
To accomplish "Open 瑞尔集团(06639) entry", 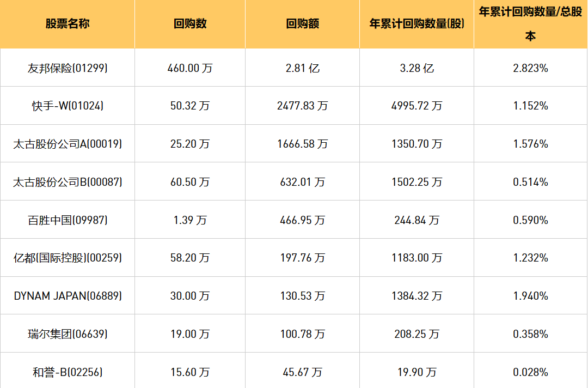I will (x=68, y=334).
